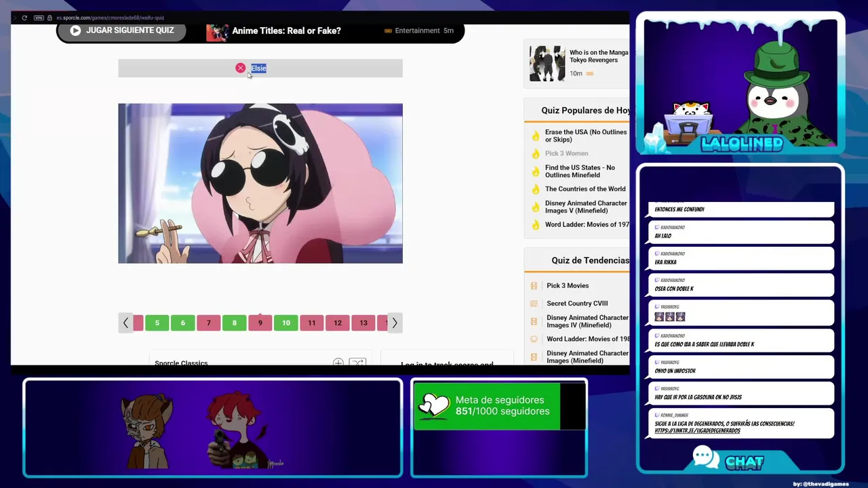Click the Entertainment category label
This screenshot has height=488, width=868.
417,30
